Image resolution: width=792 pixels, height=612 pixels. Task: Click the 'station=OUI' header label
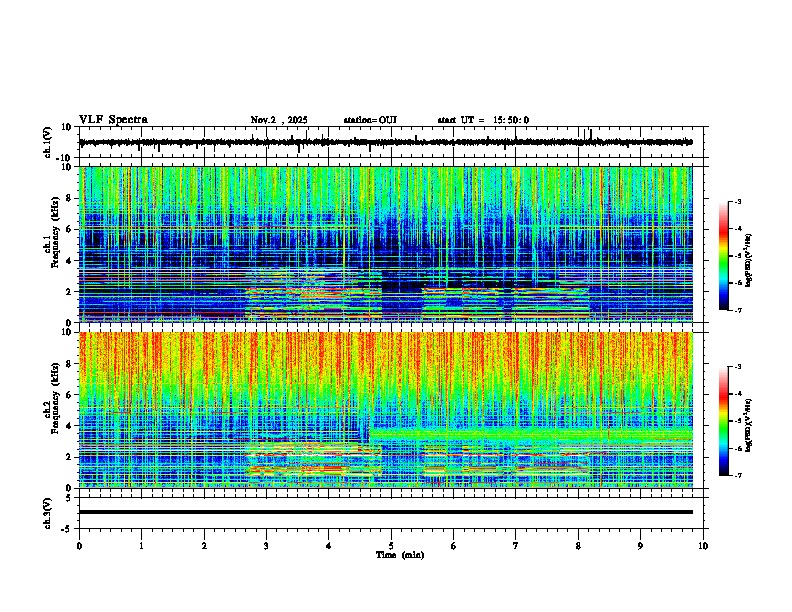pos(370,120)
